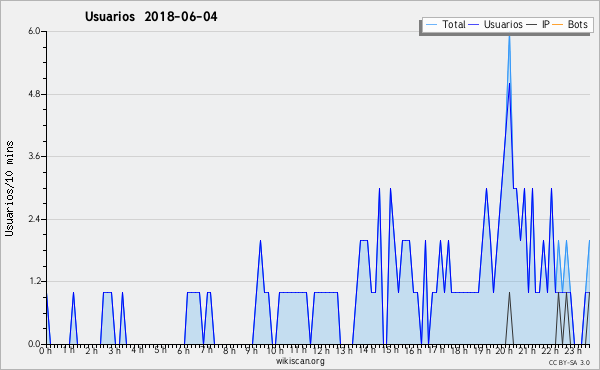Screen dimensions: 600x370
Task: Click the wikiscan.org label below the chart
Action: pyautogui.click(x=300, y=361)
